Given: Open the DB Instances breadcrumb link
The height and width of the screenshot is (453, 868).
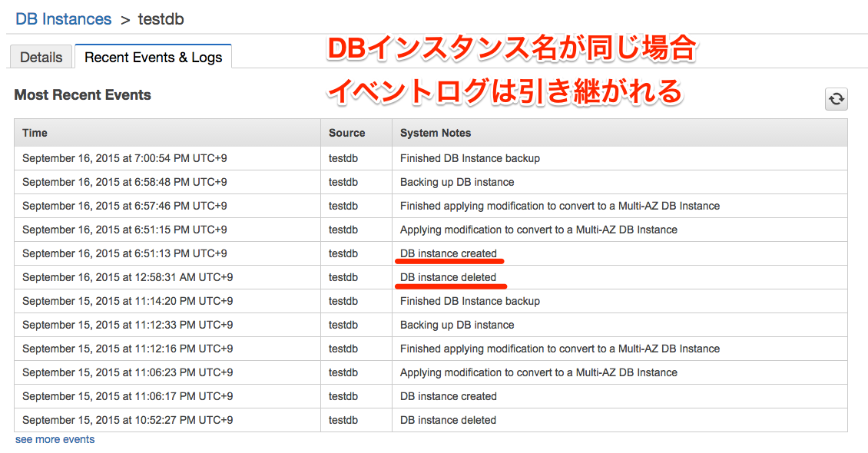Looking at the screenshot, I should pyautogui.click(x=63, y=19).
